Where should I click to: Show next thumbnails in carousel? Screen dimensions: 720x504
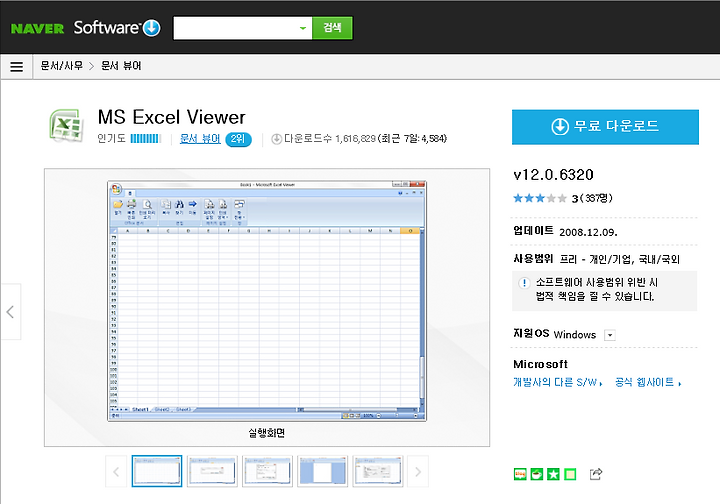(x=417, y=471)
